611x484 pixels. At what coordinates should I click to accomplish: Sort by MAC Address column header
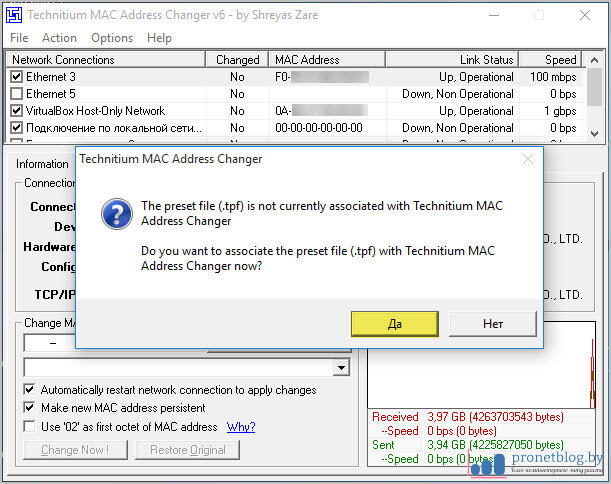tap(327, 60)
